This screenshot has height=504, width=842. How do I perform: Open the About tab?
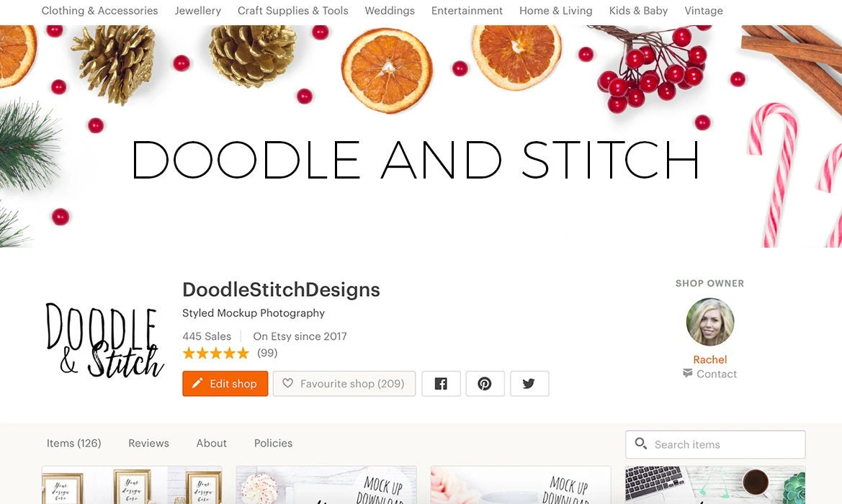(x=212, y=444)
